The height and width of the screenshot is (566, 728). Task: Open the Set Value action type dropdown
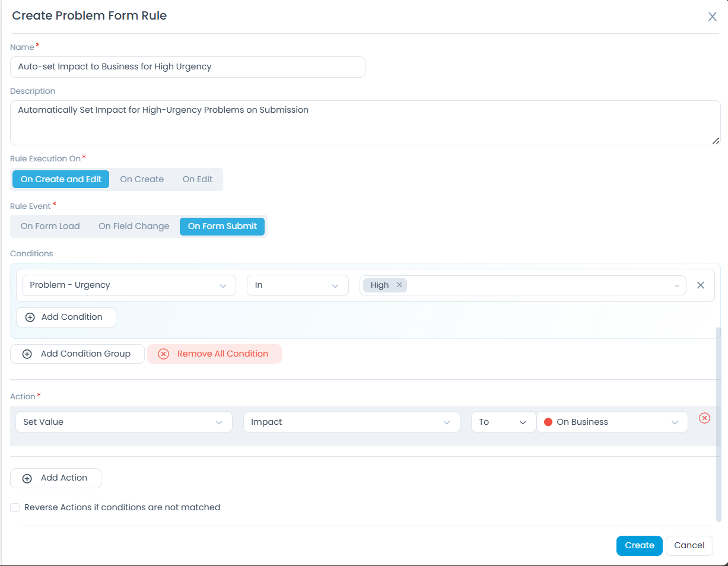123,422
